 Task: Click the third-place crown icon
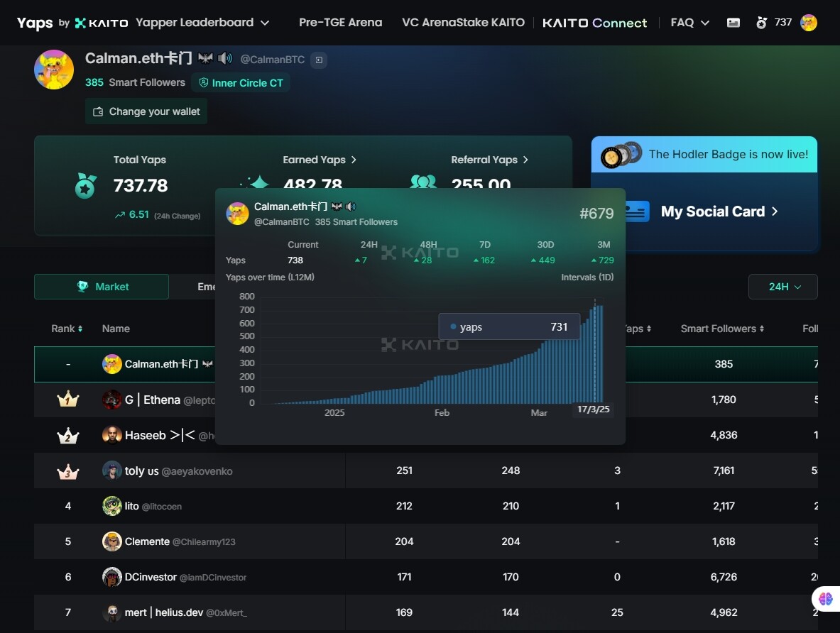click(x=68, y=472)
